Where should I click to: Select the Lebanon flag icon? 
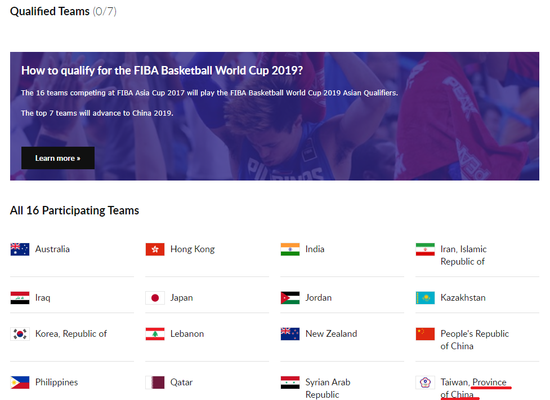[x=155, y=334]
